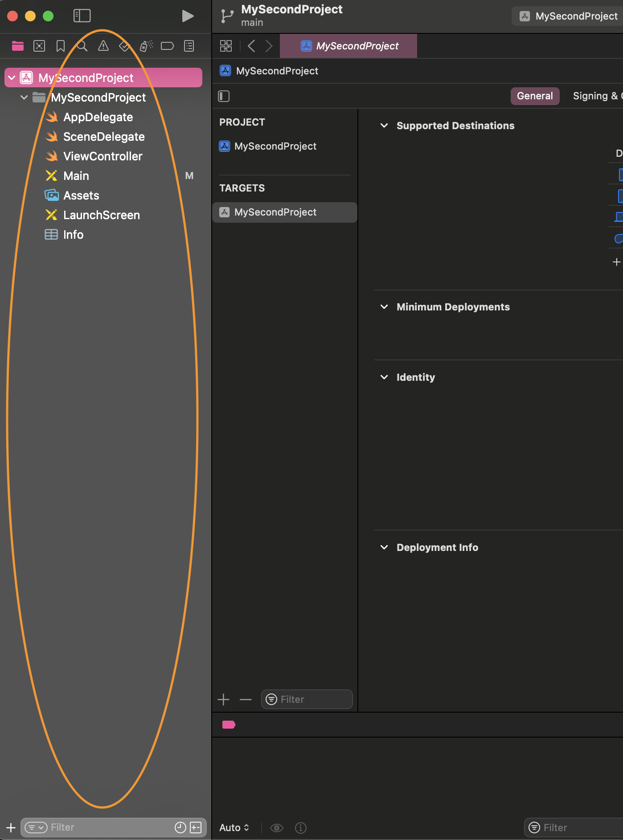Add new file with navigator plus
Viewport: 623px width, 840px height.
pos(11,828)
